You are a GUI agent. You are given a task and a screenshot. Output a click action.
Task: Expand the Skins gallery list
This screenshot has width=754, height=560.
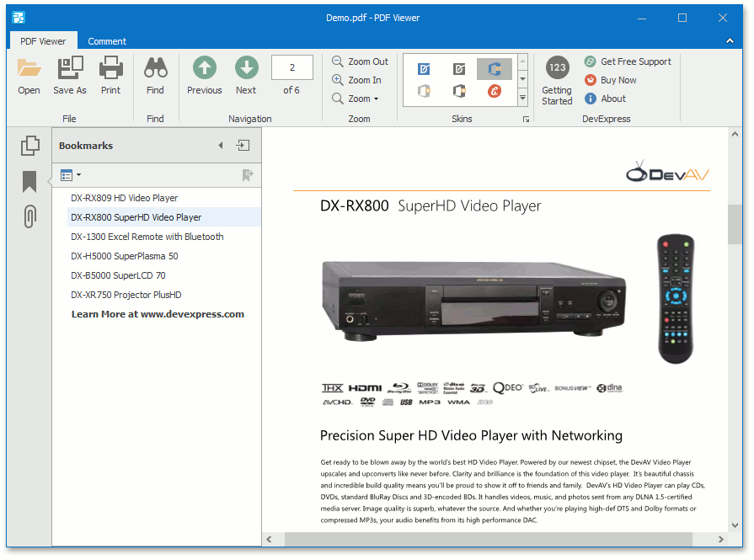[x=522, y=99]
